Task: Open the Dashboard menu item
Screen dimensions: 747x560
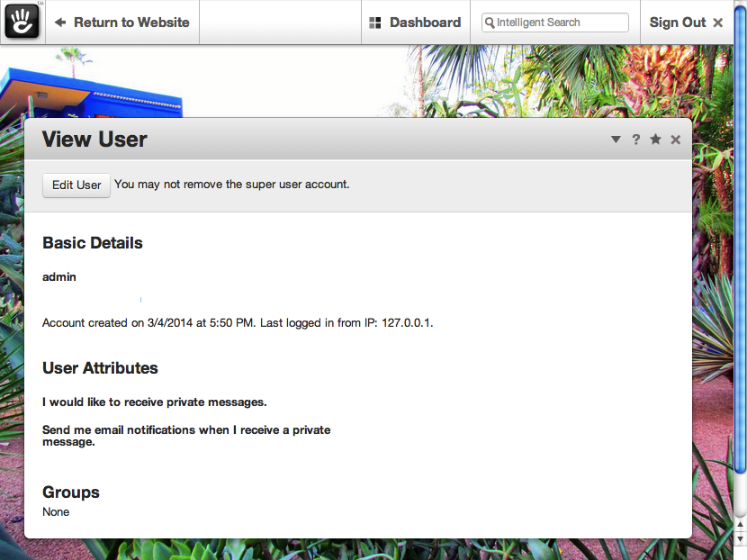Action: [x=416, y=23]
